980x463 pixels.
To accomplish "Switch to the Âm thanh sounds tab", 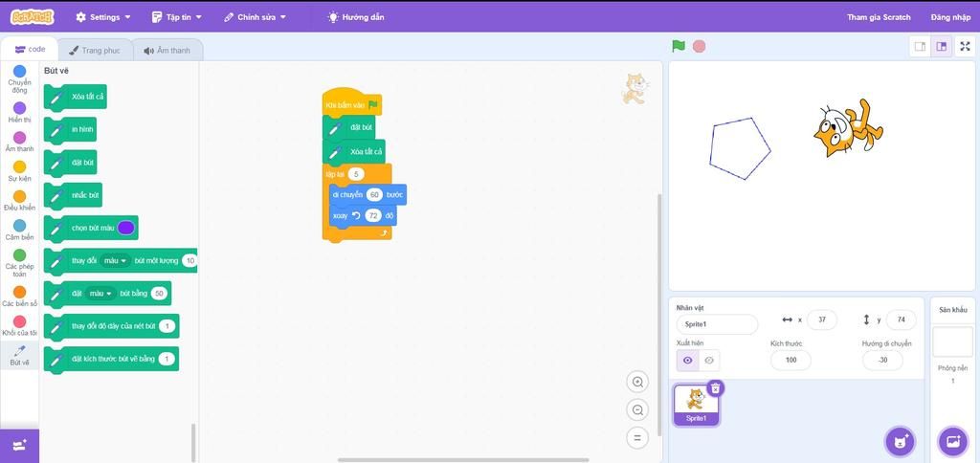I will coord(167,50).
